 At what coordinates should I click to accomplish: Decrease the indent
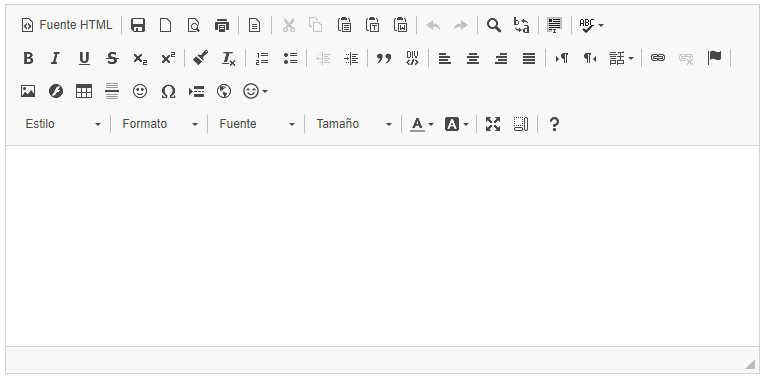coord(323,58)
